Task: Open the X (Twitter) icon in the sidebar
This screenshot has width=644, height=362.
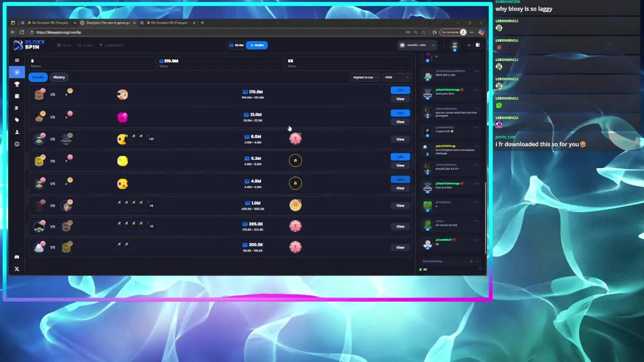Action: pos(17,269)
